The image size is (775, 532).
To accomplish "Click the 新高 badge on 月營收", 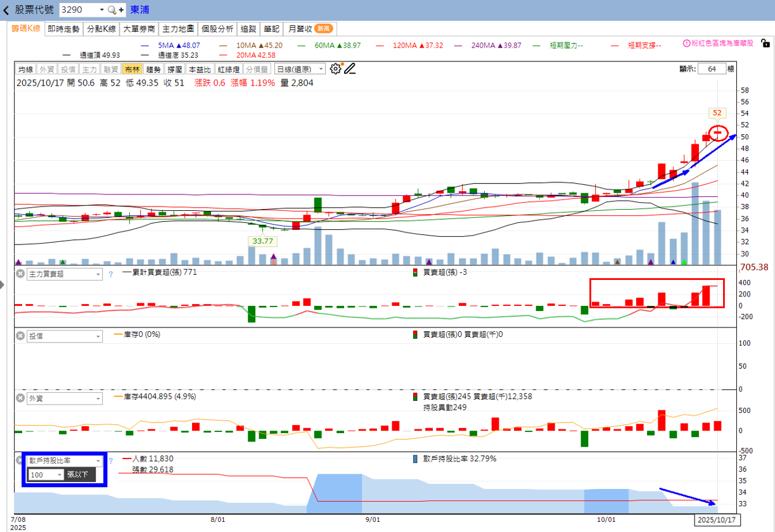I will pyautogui.click(x=323, y=28).
